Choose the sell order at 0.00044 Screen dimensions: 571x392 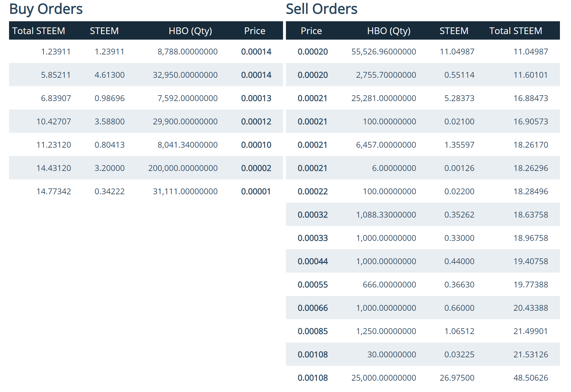point(312,262)
